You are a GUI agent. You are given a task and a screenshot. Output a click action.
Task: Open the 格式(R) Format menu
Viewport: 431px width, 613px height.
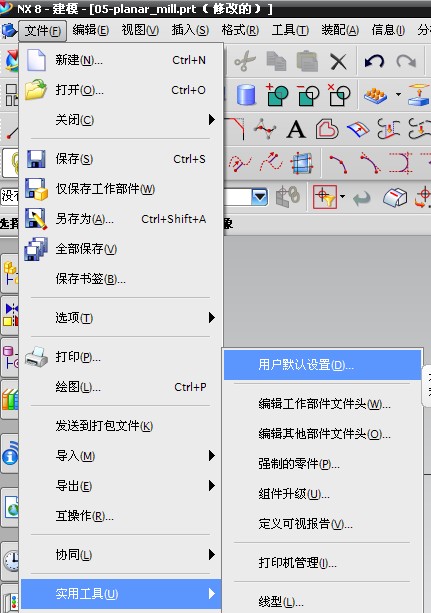(x=240, y=30)
